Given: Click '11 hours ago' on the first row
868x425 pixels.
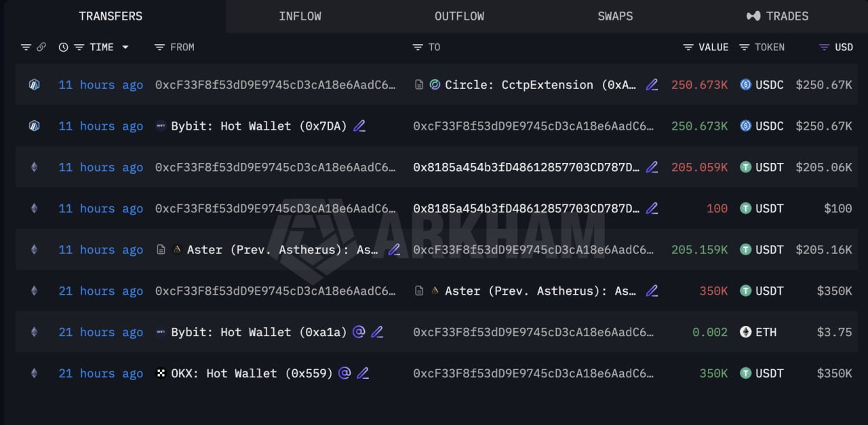Looking at the screenshot, I should [100, 85].
